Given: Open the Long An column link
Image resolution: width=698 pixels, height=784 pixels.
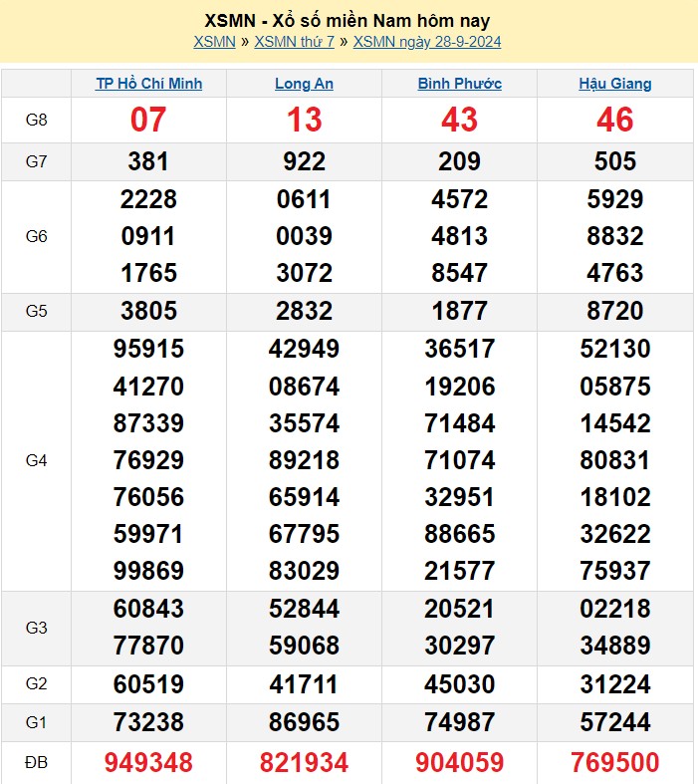Looking at the screenshot, I should coord(304,84).
